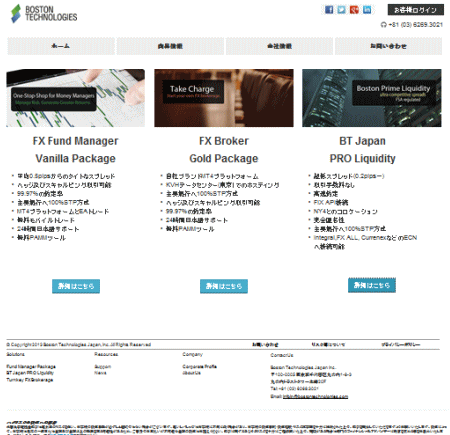Screen dimensions: 450x435
Task: Select the ホーム navigation tab
Action: click(x=61, y=46)
